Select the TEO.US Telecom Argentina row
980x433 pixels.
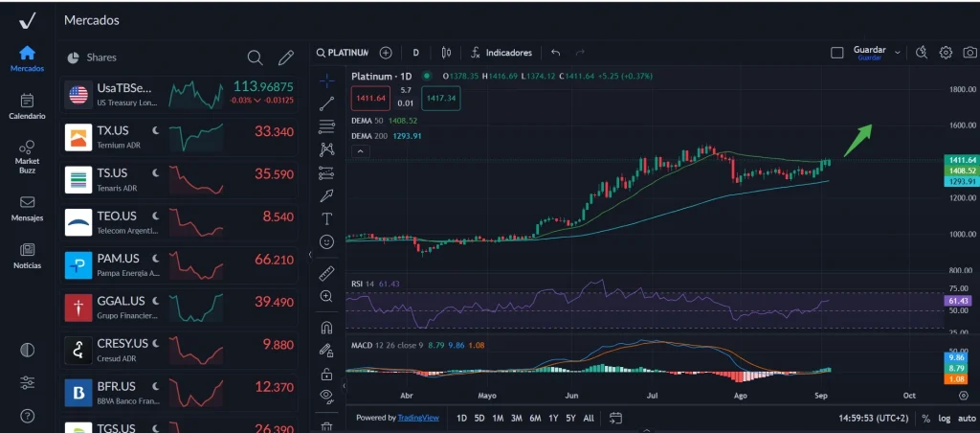coord(179,221)
